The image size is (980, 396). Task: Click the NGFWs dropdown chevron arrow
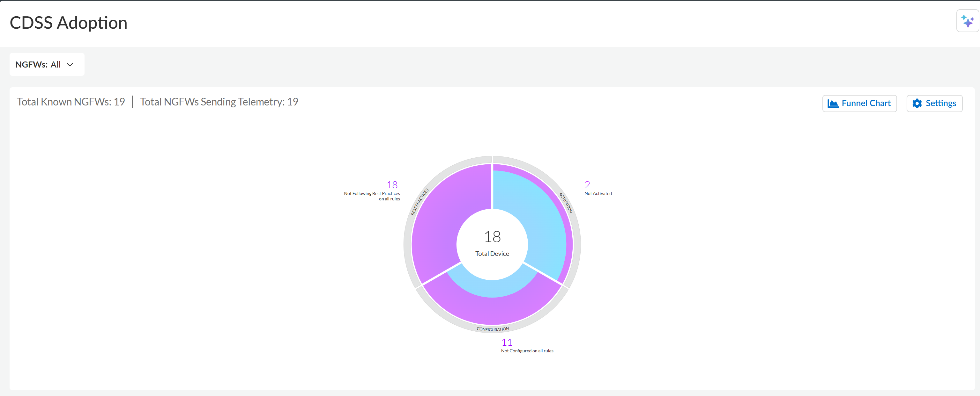click(70, 65)
